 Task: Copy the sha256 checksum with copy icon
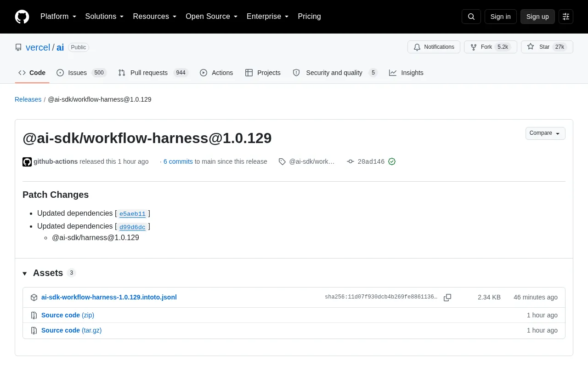(447, 298)
